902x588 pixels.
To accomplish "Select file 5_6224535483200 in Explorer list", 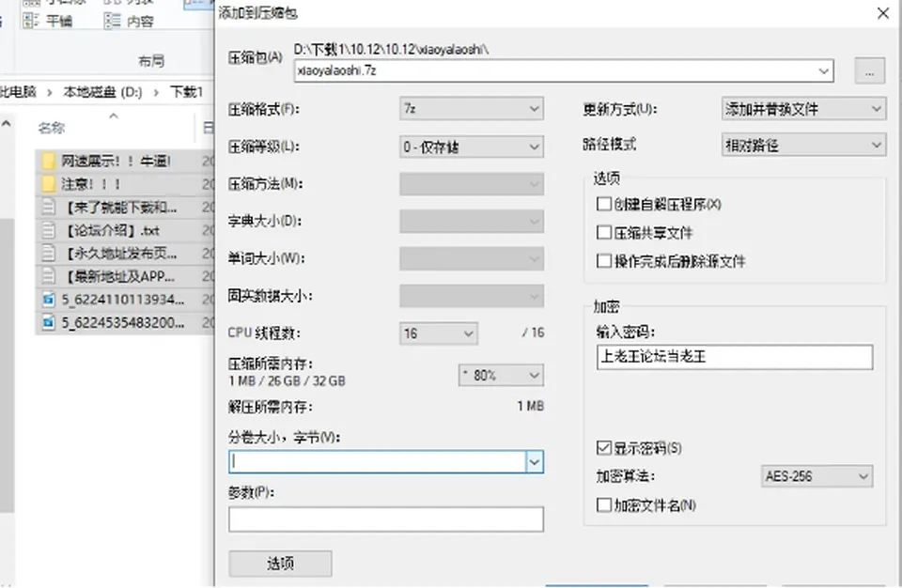I will tap(123, 322).
